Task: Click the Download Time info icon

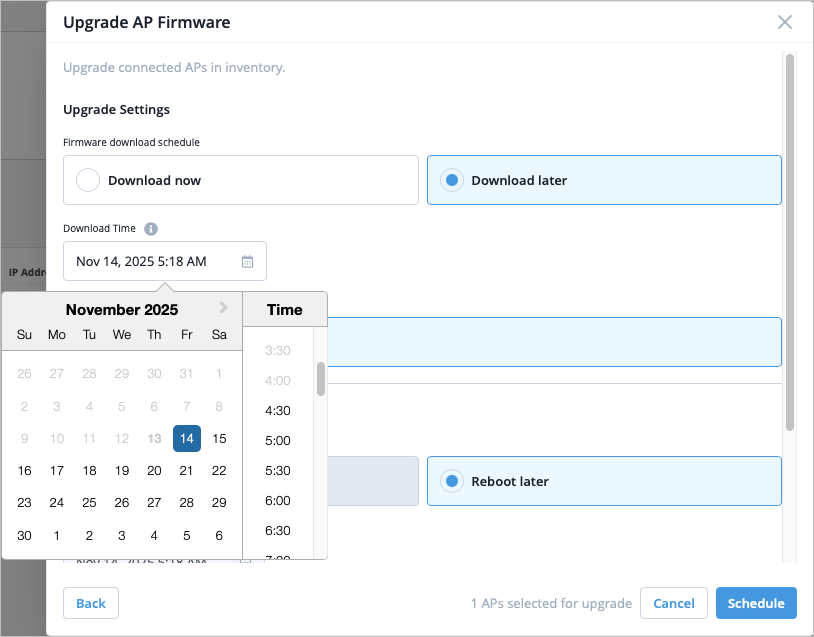Action: click(x=151, y=229)
